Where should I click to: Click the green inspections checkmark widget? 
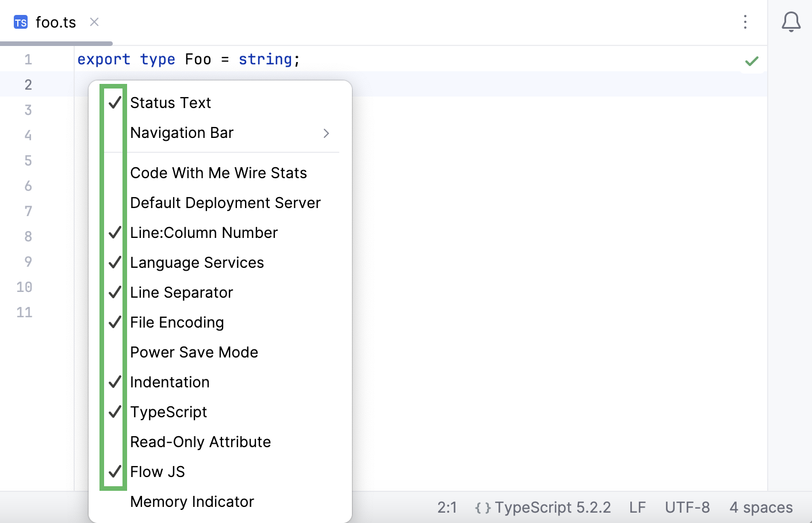pyautogui.click(x=752, y=61)
